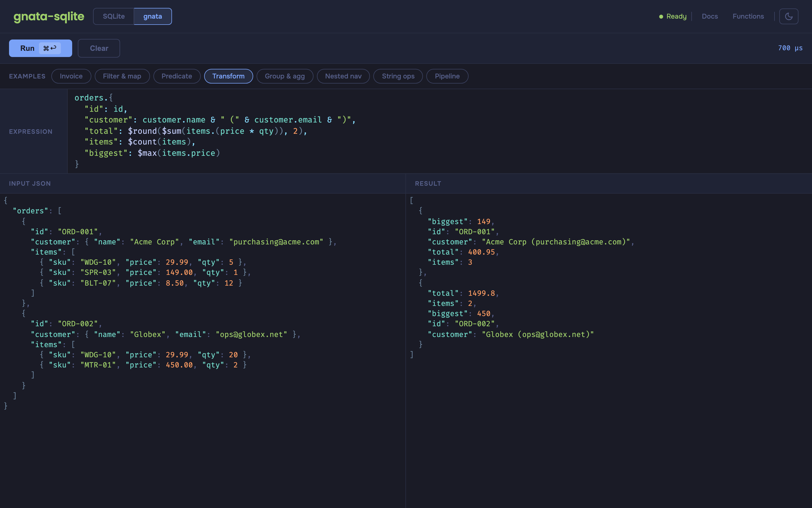Click the MTR-01 item row in input JSON
Screen dimensions: 812x508
pyautogui.click(x=143, y=365)
